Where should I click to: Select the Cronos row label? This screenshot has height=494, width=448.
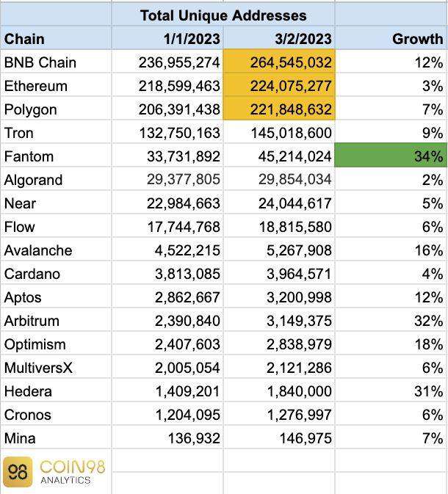pyautogui.click(x=28, y=415)
